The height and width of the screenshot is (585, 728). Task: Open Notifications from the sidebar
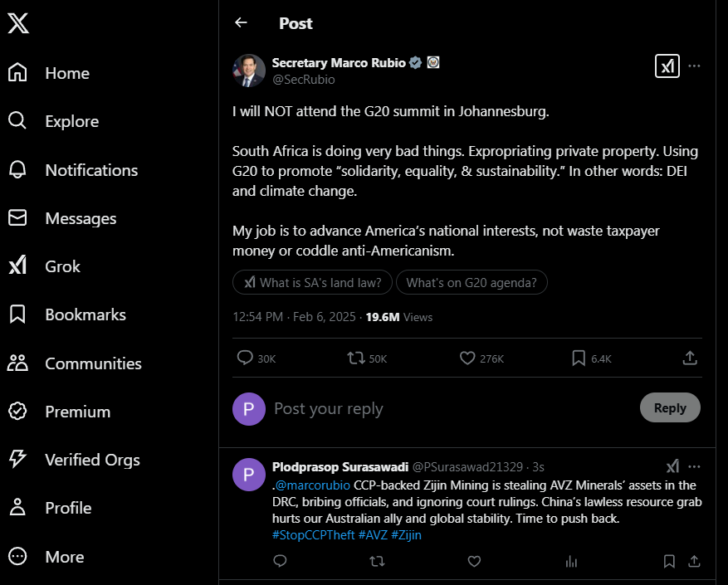coord(73,170)
